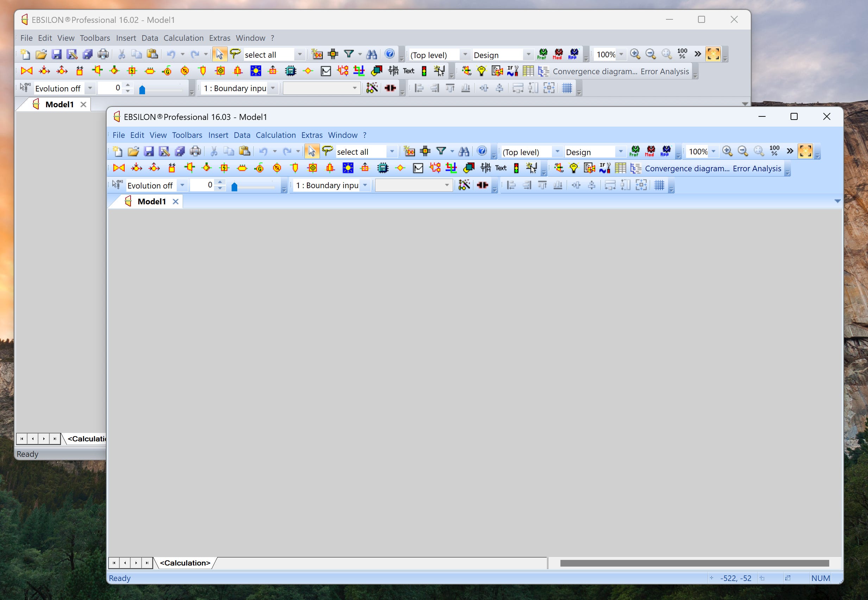Click 'Error Analysis' in the 16.02 window

click(665, 71)
